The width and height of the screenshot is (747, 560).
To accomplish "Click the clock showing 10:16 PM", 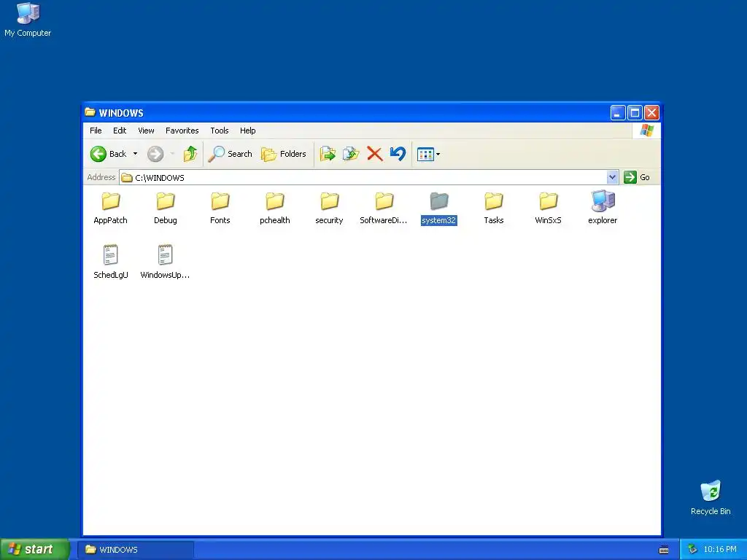I will coord(720,550).
